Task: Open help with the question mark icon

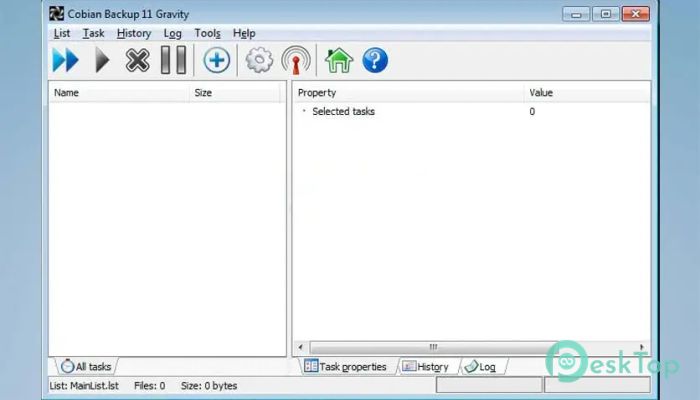Action: [375, 60]
